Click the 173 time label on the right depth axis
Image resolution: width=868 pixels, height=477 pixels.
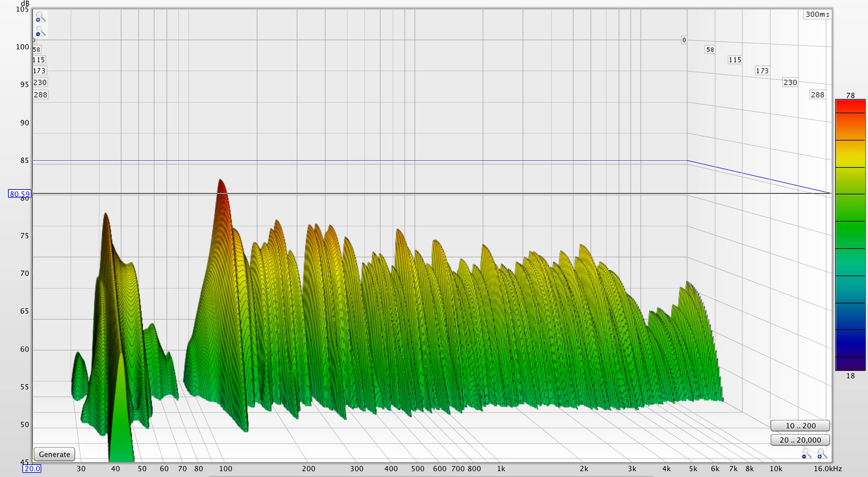tap(762, 71)
